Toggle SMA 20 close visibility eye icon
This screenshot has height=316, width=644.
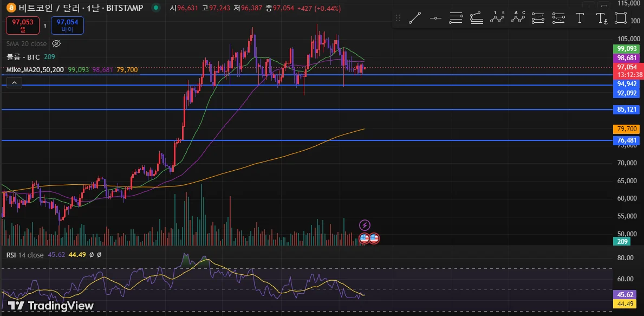click(x=57, y=43)
